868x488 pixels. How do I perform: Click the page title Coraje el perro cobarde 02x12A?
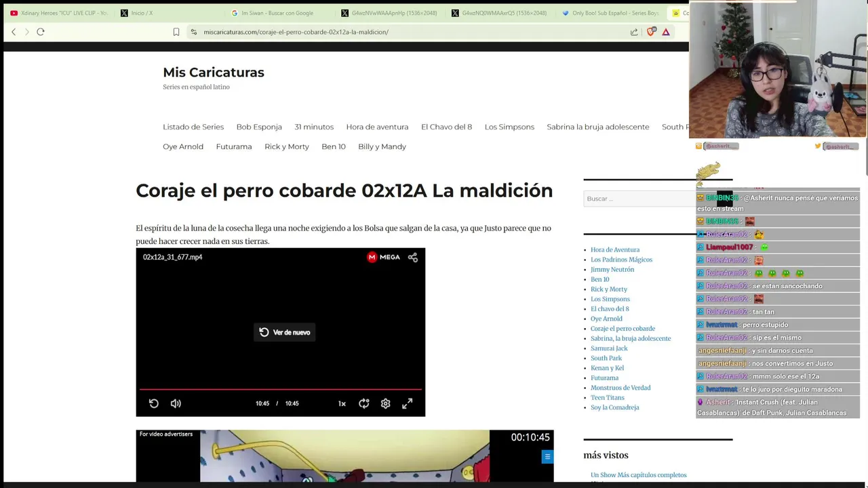coord(344,190)
